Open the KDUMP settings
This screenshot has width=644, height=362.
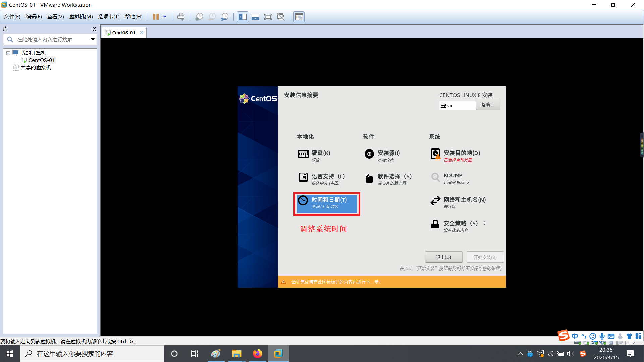[450, 178]
